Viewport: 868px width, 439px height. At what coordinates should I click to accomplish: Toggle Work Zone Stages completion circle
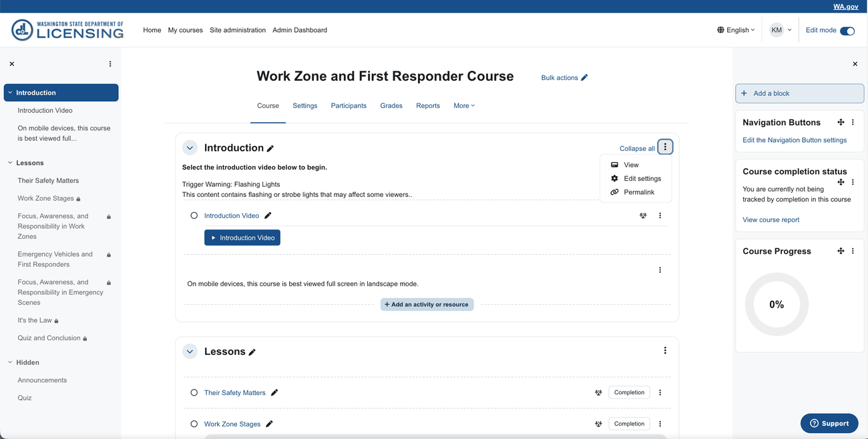[x=194, y=424]
